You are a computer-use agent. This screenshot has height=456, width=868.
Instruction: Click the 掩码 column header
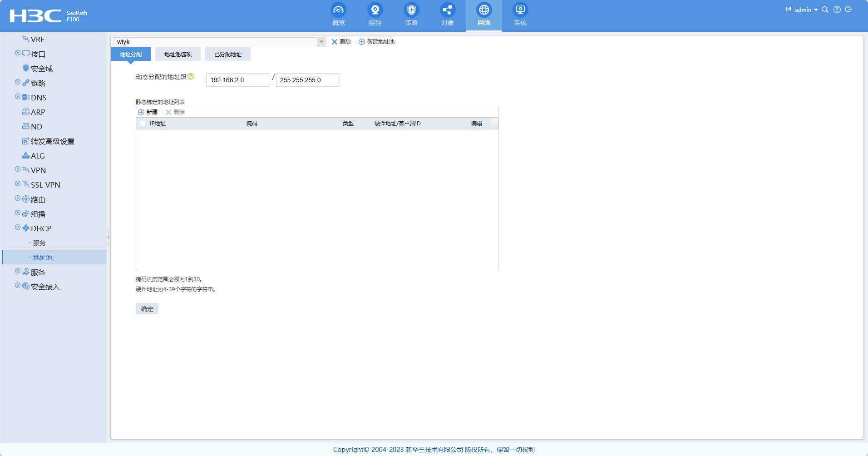coord(252,124)
